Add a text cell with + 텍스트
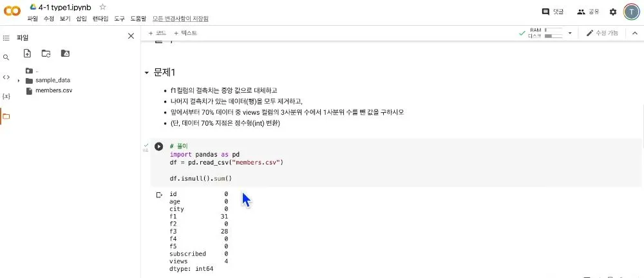This screenshot has height=278, width=644. [x=185, y=33]
